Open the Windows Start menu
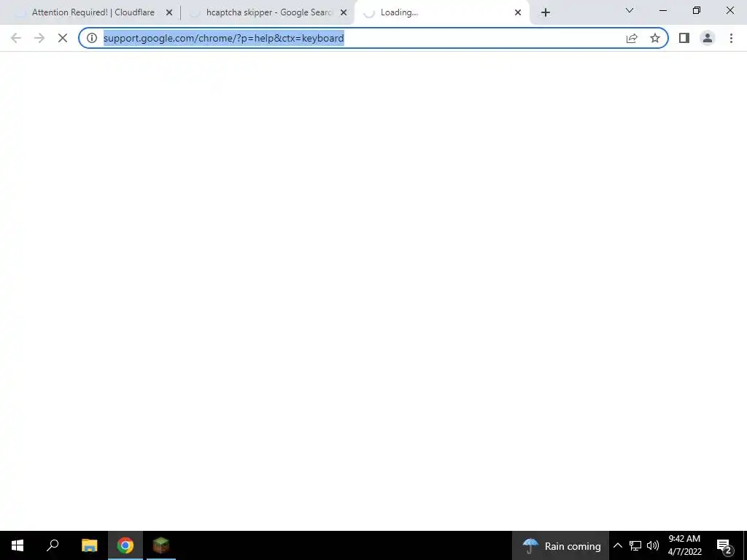The width and height of the screenshot is (747, 560). point(18,545)
